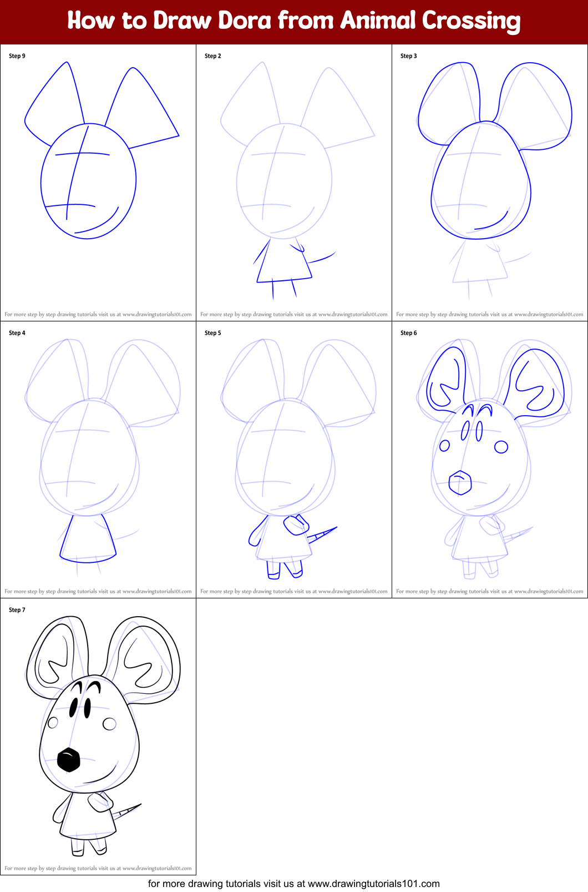Click the Step 9 drawing thumbnail
The height and width of the screenshot is (892, 588).
tap(98, 183)
